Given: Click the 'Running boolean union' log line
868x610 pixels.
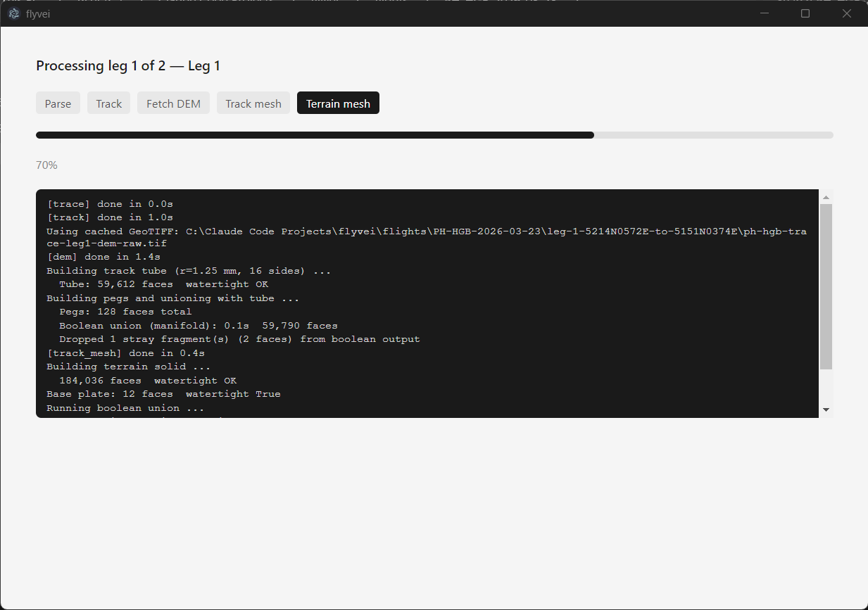Looking at the screenshot, I should pos(125,408).
